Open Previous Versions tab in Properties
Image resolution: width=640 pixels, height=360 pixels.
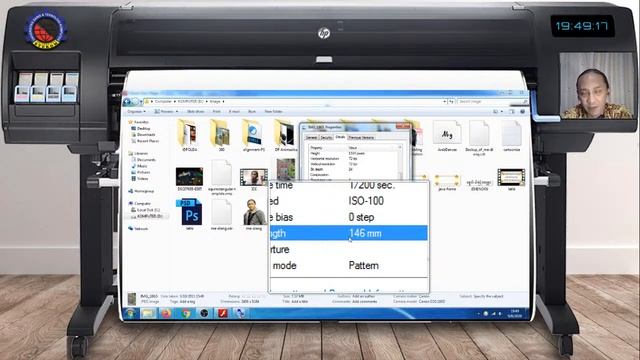pyautogui.click(x=361, y=138)
